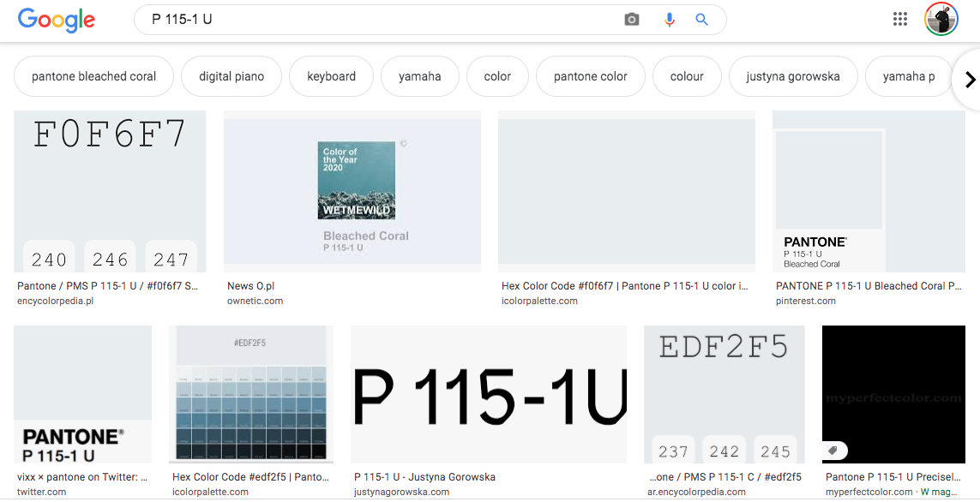Viewport: 980px width, 502px height.
Task: Open the black myperfectcolor.com thumbnail
Action: pos(893,394)
